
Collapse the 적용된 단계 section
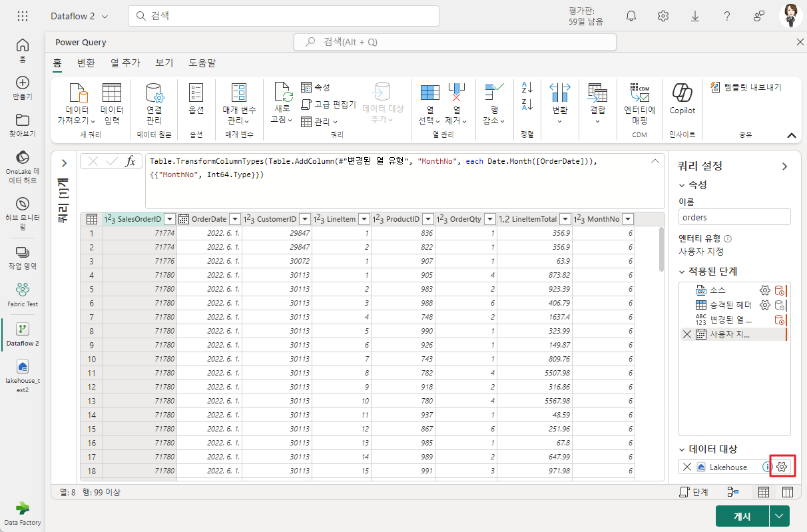pyautogui.click(x=682, y=271)
